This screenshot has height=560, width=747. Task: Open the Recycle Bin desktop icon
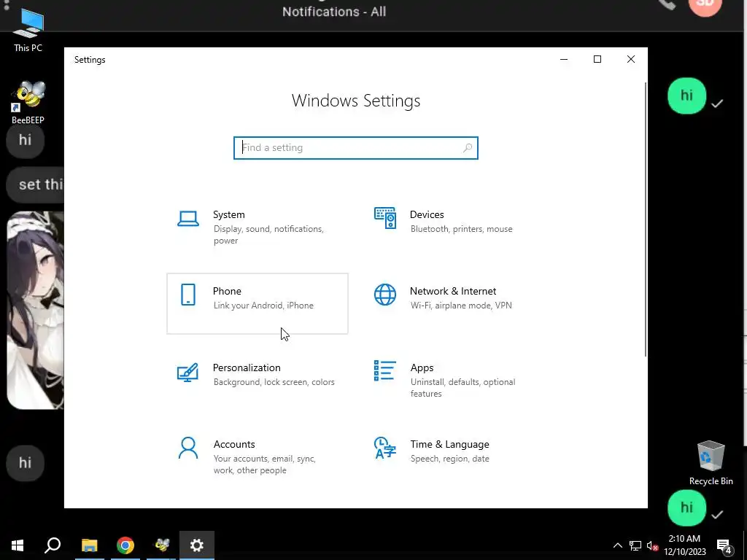pos(711,463)
